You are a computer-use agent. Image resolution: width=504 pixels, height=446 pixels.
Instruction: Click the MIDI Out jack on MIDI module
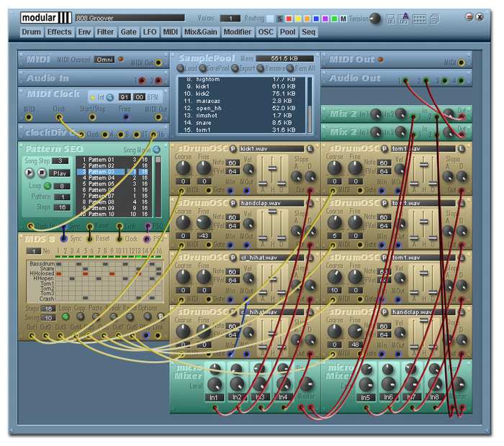[x=158, y=63]
